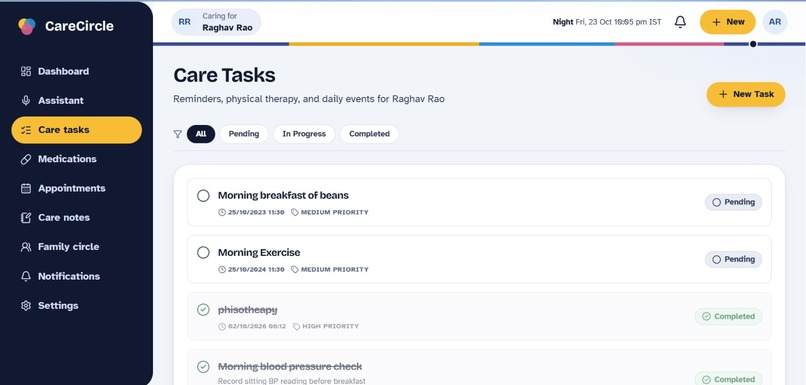This screenshot has height=385, width=806.
Task: Click the 25/10/2023 11:30 due date
Action: click(x=251, y=212)
